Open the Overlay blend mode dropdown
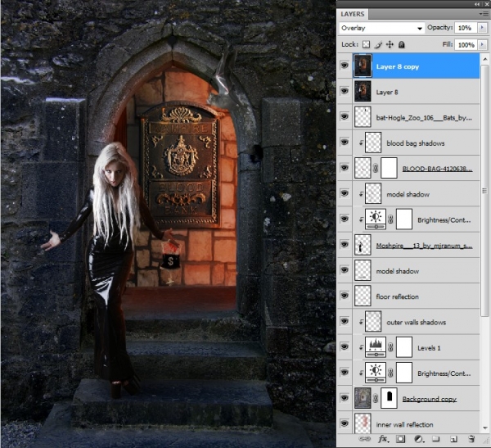Screen dimensions: 491x448 (x=381, y=28)
